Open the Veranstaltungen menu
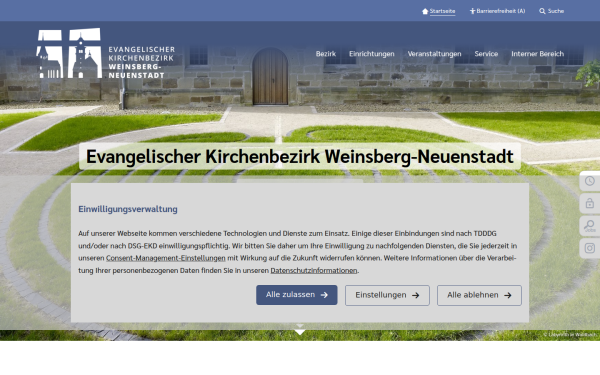The height and width of the screenshot is (375, 600). (x=434, y=54)
